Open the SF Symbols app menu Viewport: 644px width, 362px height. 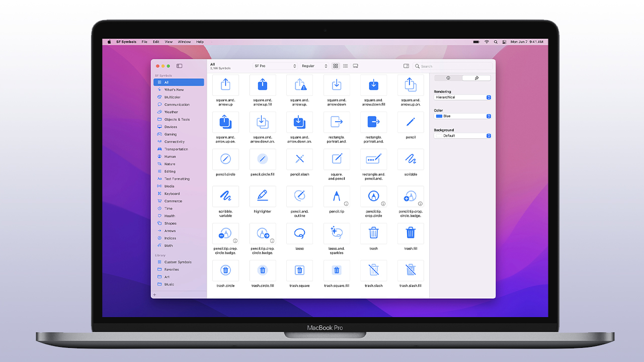[126, 42]
